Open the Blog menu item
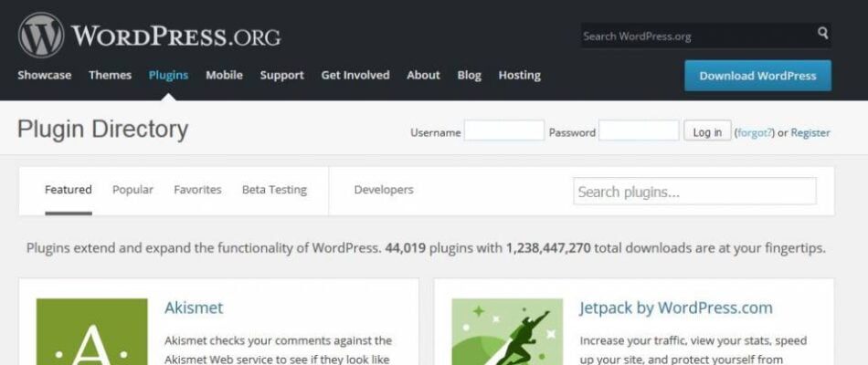 point(470,75)
